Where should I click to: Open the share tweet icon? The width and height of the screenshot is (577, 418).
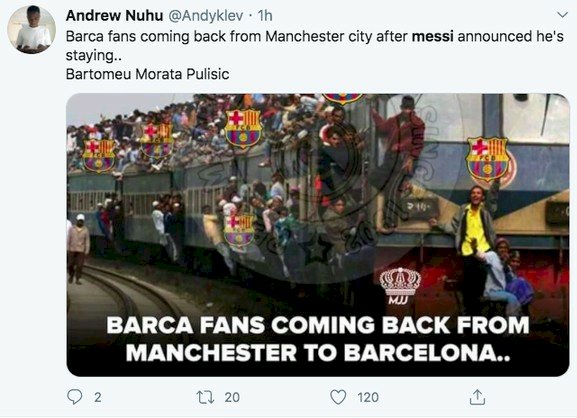477,397
